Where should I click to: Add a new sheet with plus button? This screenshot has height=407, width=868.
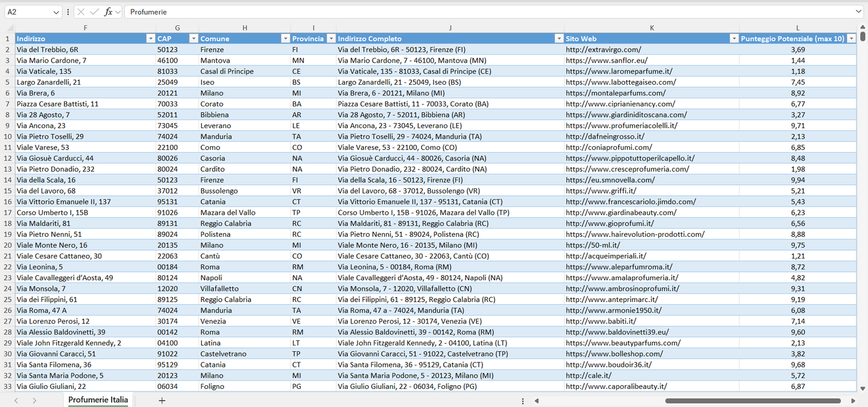pos(162,400)
